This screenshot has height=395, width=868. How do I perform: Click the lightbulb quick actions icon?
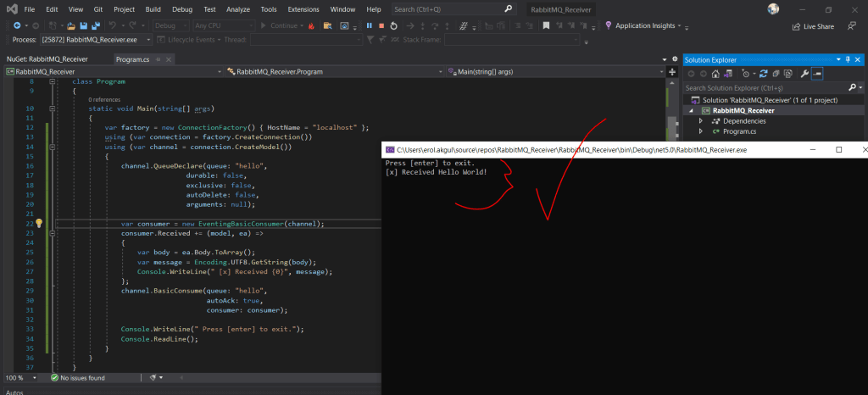tap(38, 224)
